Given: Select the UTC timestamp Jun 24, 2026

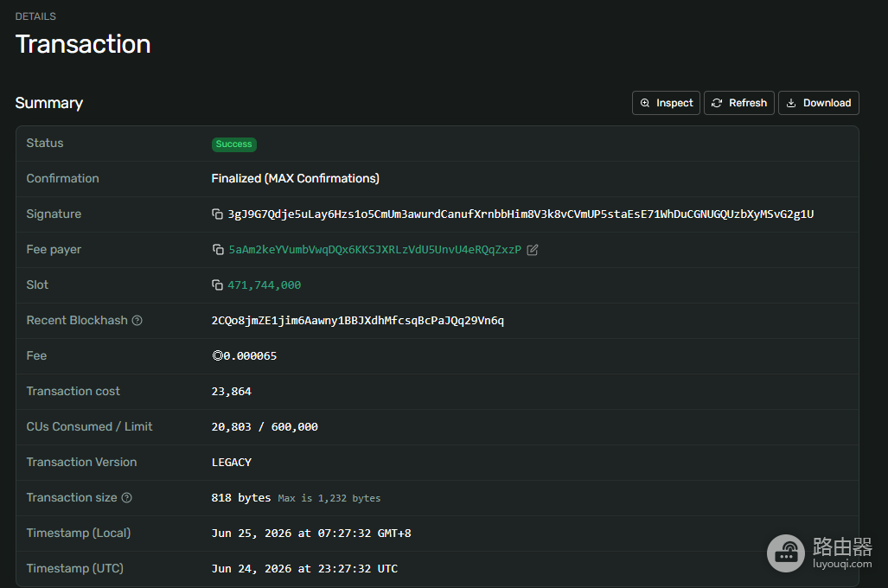Looking at the screenshot, I should (304, 569).
